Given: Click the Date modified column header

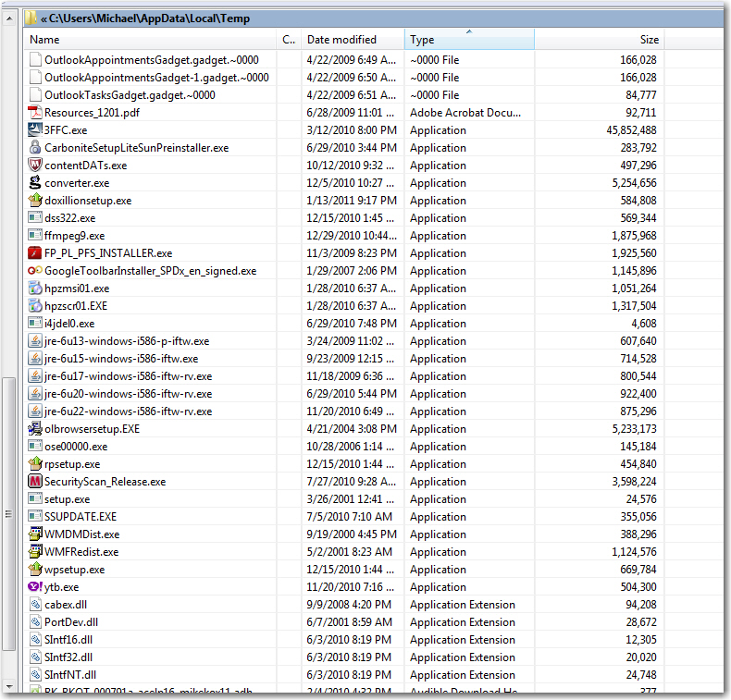Looking at the screenshot, I should [353, 40].
